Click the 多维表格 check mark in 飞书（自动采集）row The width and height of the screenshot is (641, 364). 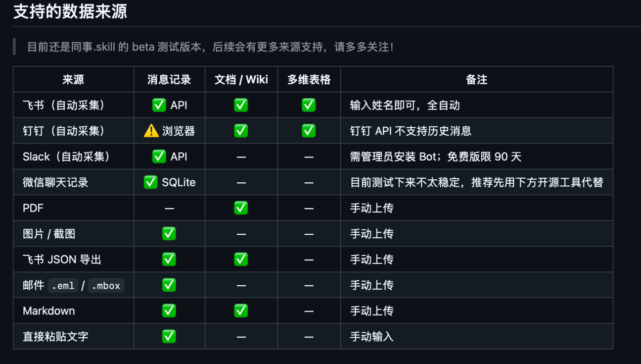click(308, 105)
